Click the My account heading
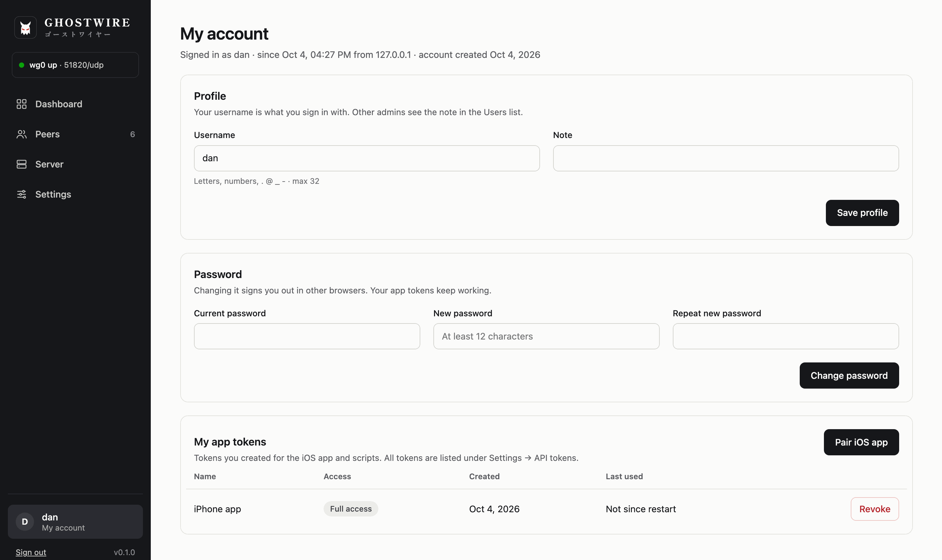This screenshot has width=942, height=560. click(x=224, y=34)
